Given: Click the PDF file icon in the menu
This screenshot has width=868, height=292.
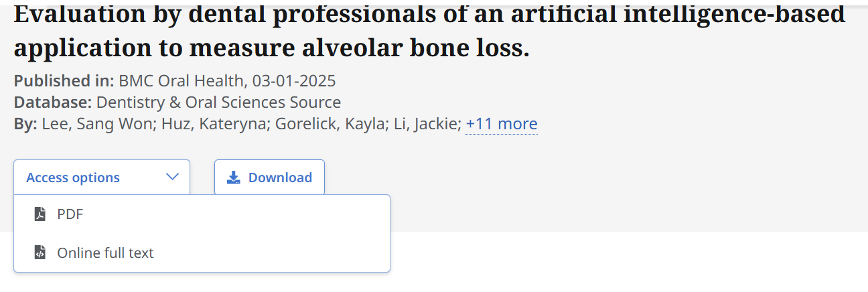Looking at the screenshot, I should coord(40,214).
